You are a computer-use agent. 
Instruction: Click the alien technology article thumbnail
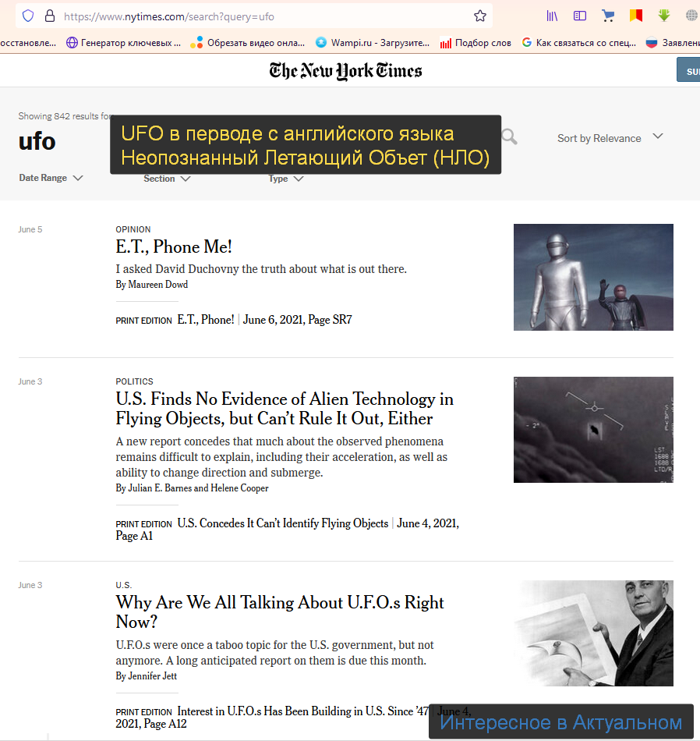593,430
